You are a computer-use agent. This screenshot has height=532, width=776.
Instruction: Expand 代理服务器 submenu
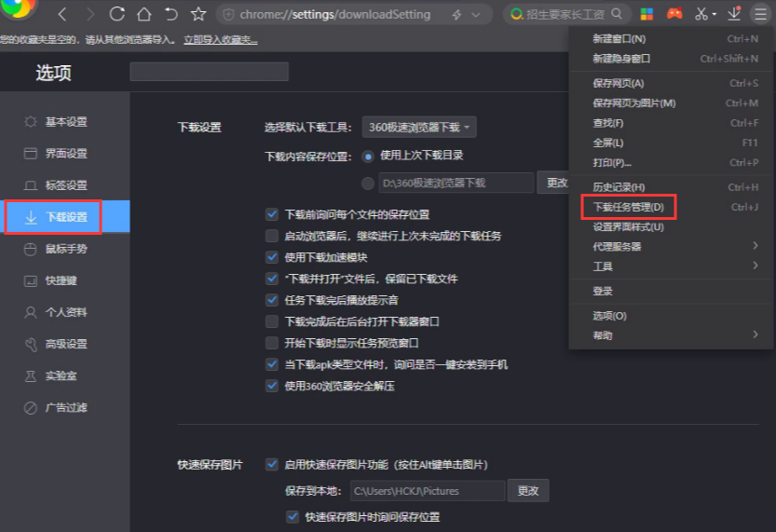(x=671, y=247)
